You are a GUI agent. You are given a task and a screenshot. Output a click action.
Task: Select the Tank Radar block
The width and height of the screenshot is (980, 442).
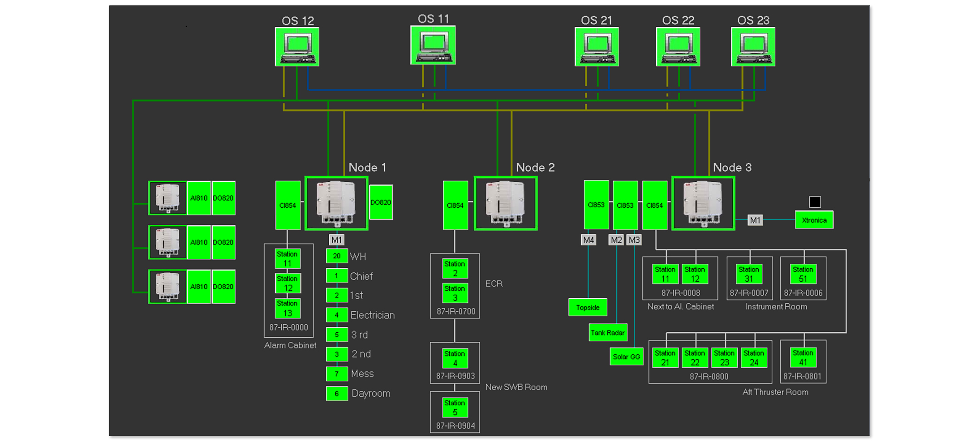tap(608, 333)
